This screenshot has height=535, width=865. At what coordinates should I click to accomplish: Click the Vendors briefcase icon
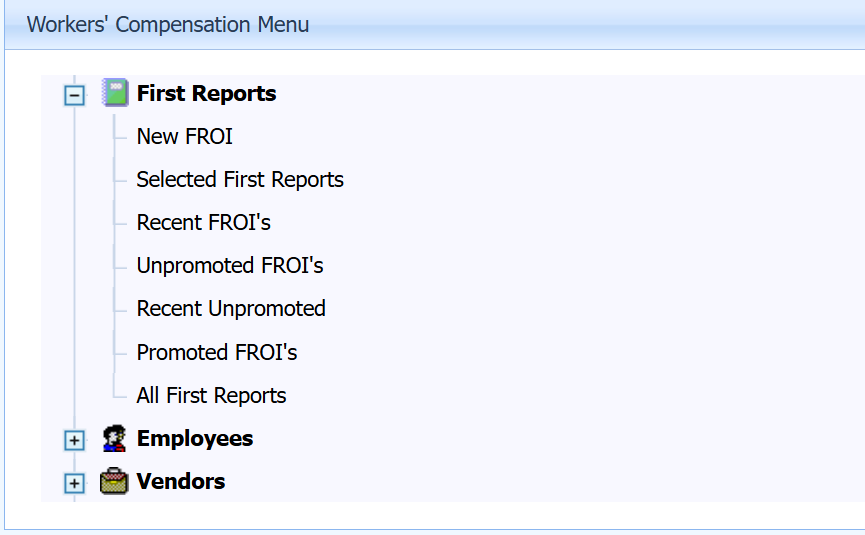click(114, 482)
